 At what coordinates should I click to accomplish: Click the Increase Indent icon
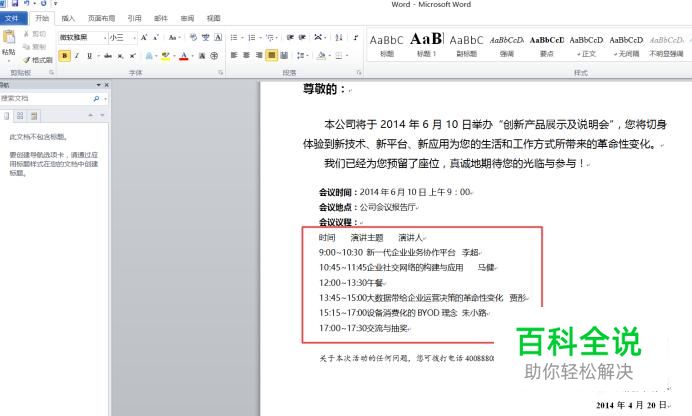302,37
